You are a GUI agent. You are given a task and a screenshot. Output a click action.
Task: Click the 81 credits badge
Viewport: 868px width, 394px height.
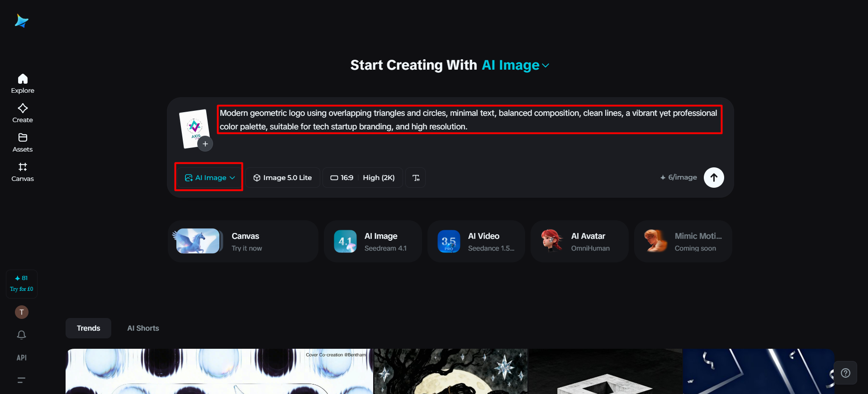pos(21,278)
